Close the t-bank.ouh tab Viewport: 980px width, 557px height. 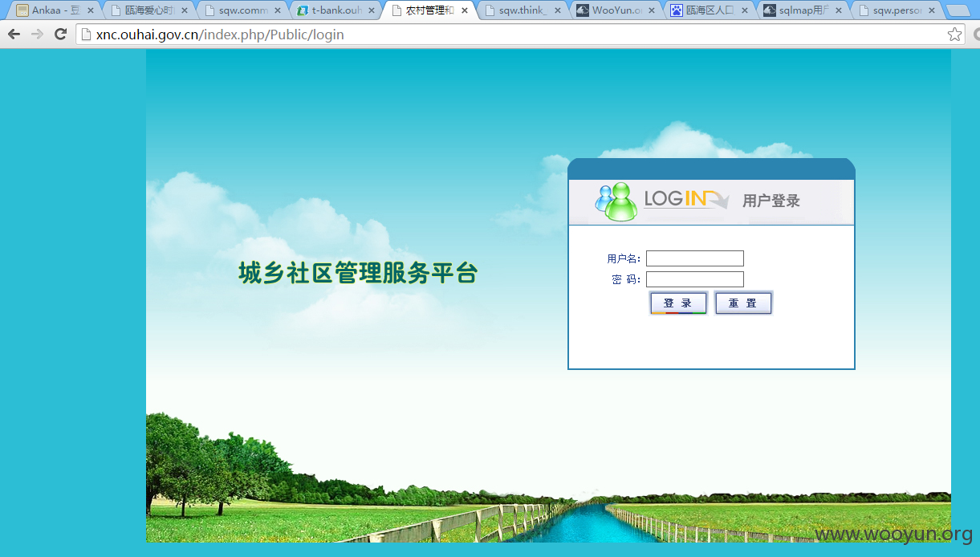point(371,10)
